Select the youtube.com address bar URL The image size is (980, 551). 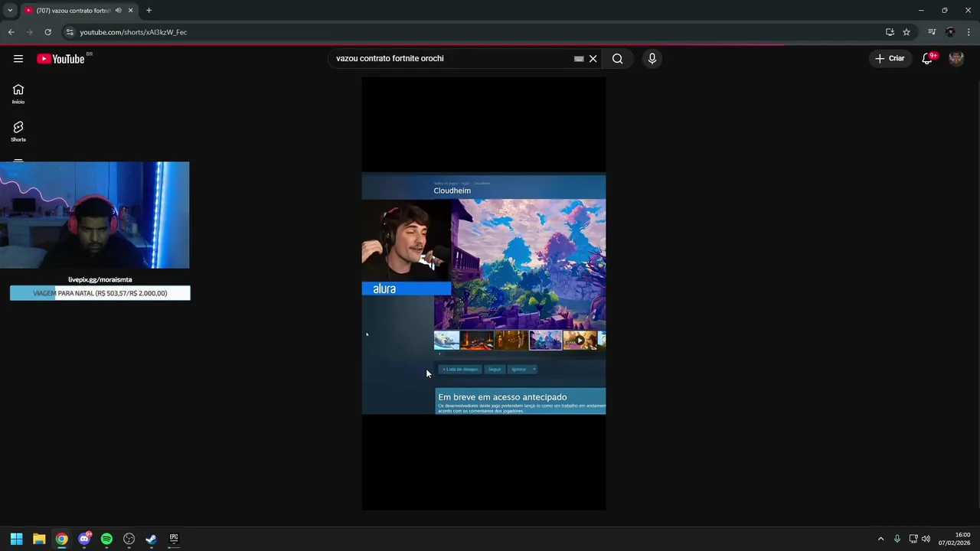133,32
